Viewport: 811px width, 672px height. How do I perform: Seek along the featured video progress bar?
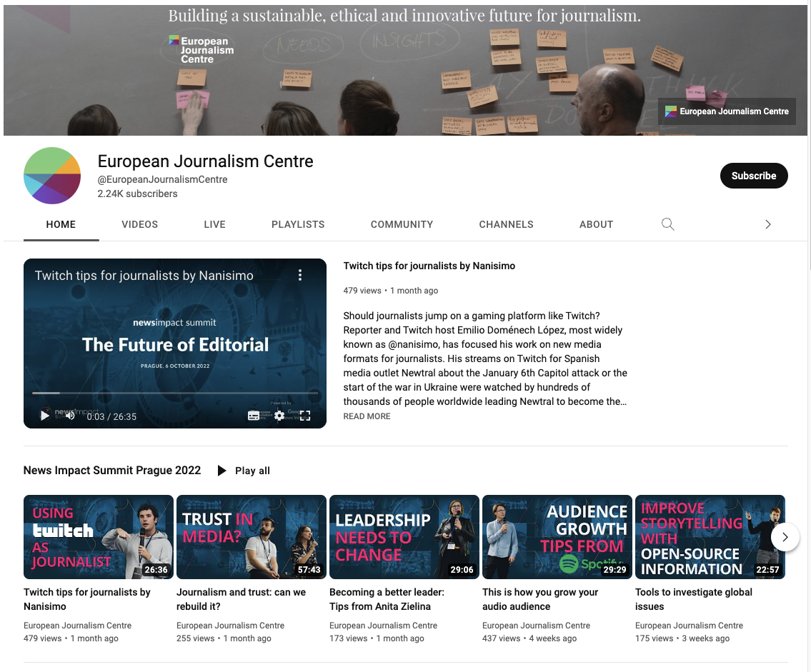click(175, 393)
